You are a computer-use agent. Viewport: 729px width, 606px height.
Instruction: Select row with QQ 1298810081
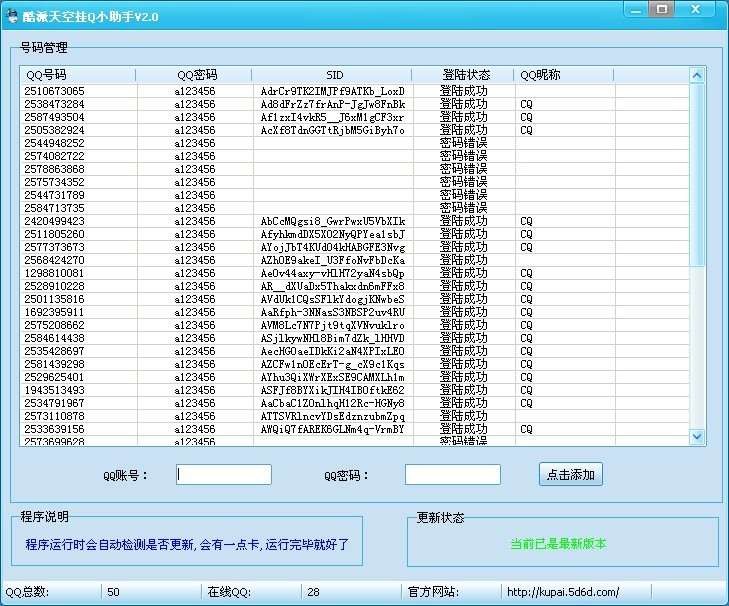pyautogui.click(x=355, y=273)
